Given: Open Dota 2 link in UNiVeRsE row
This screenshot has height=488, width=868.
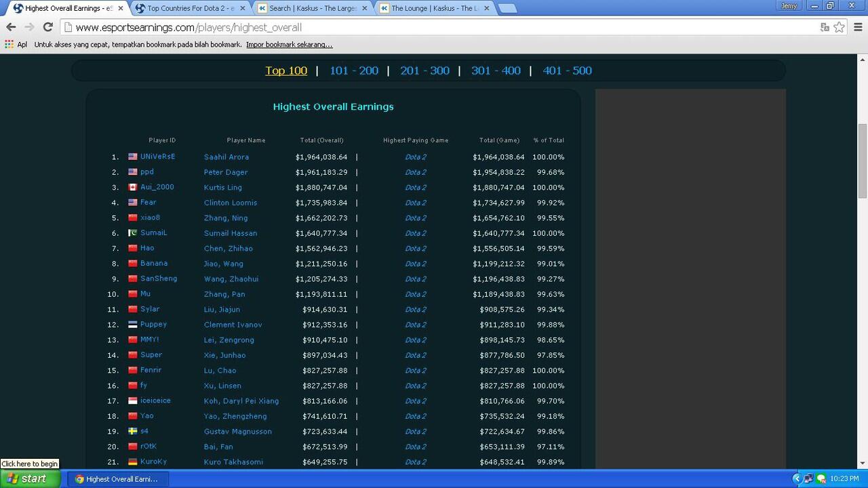Looking at the screenshot, I should coord(416,157).
